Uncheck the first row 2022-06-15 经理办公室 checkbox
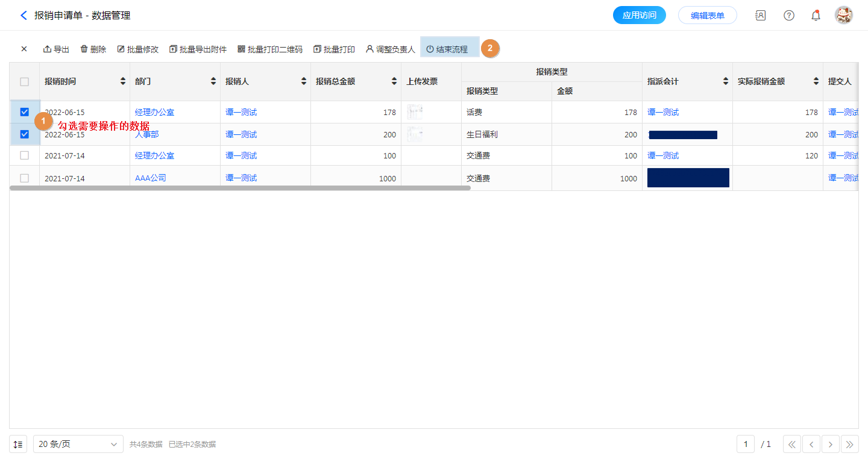 (x=25, y=112)
